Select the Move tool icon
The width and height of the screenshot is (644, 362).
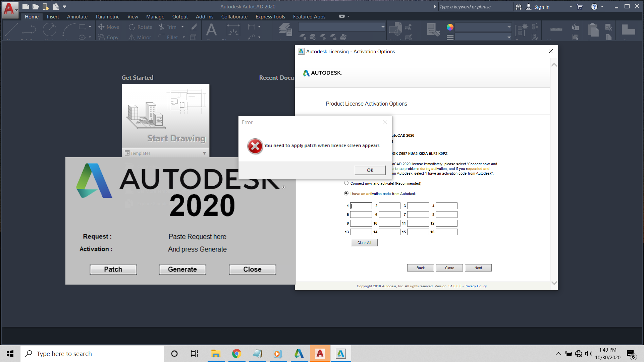point(101,27)
